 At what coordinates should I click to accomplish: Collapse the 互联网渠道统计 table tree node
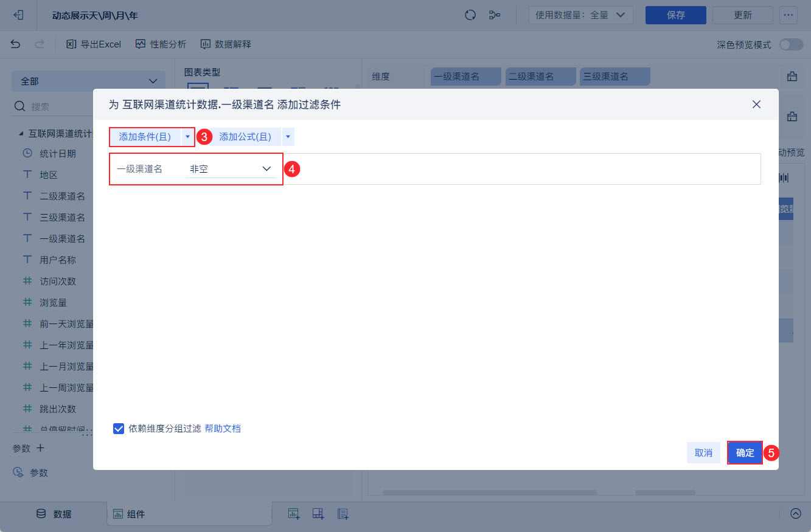(x=21, y=133)
